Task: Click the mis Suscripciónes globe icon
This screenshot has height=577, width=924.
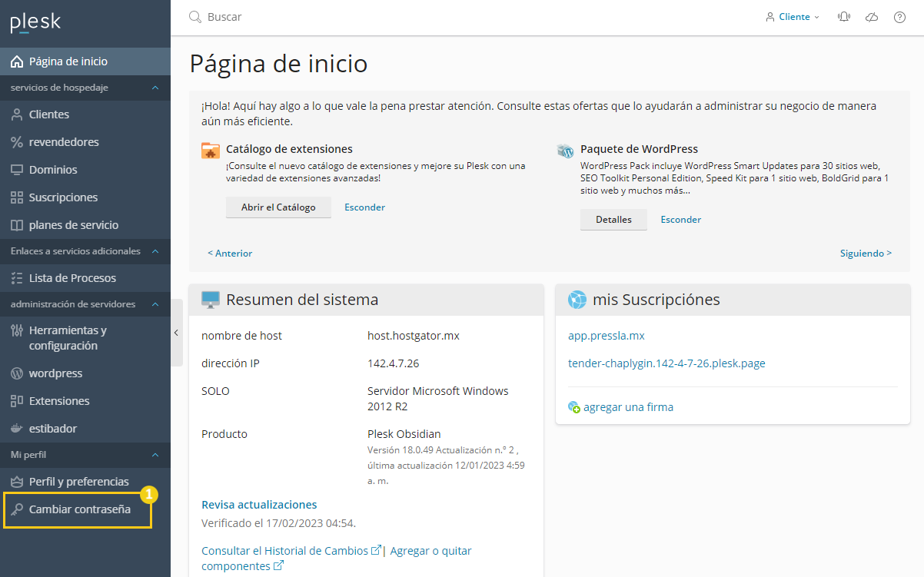Action: coord(577,300)
